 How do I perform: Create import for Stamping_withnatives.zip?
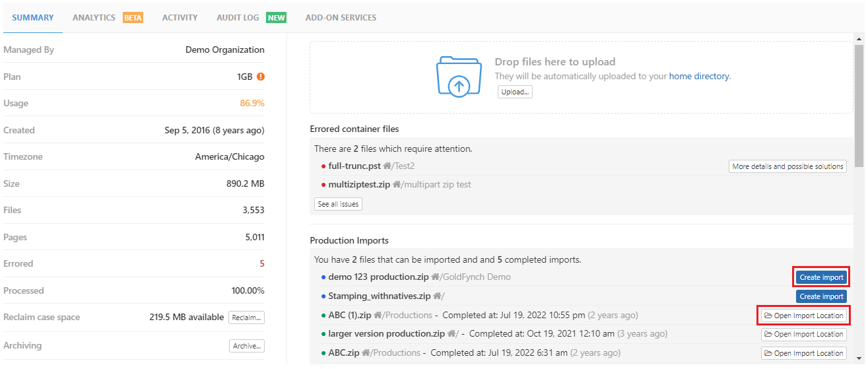pyautogui.click(x=821, y=296)
